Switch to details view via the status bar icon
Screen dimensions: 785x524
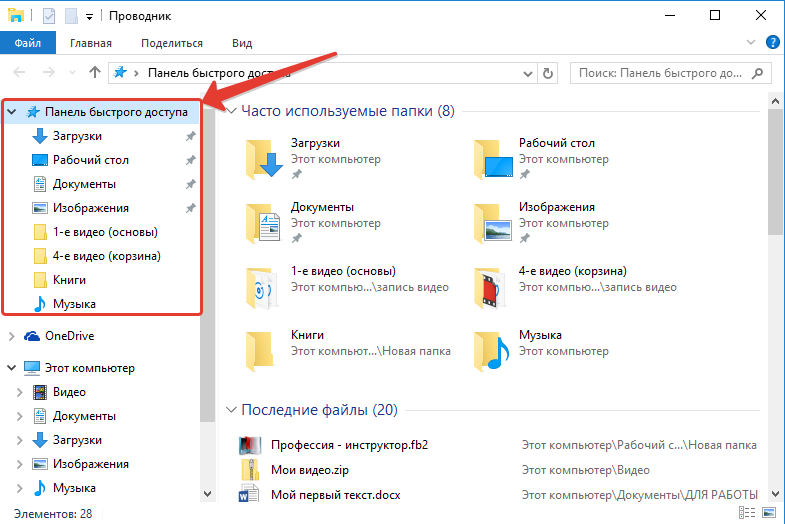pyautogui.click(x=747, y=512)
